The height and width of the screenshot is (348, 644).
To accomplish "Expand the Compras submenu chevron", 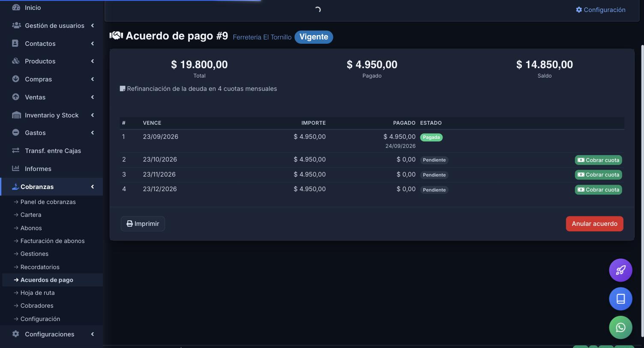I will pyautogui.click(x=92, y=79).
